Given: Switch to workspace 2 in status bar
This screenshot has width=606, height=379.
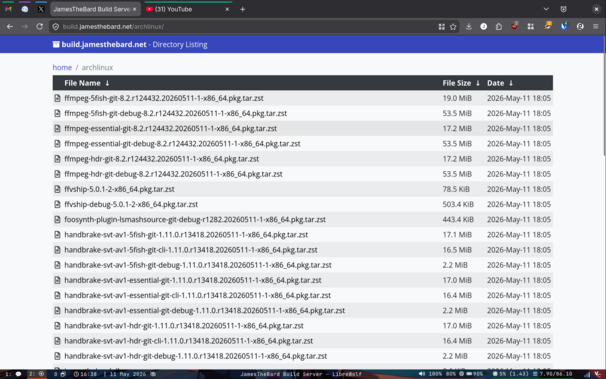Looking at the screenshot, I should tap(37, 374).
